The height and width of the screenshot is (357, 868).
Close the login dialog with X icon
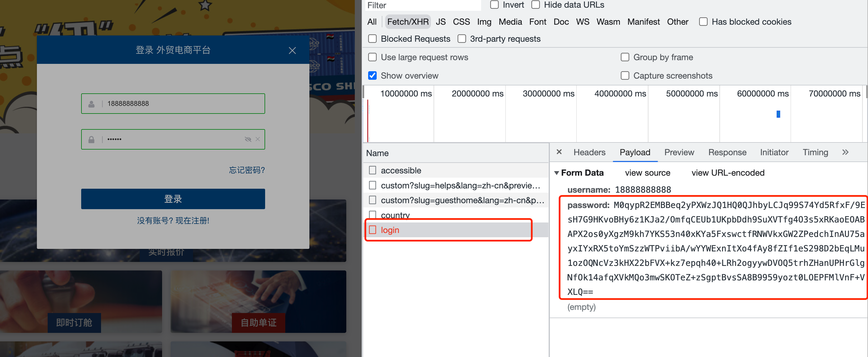click(x=292, y=51)
